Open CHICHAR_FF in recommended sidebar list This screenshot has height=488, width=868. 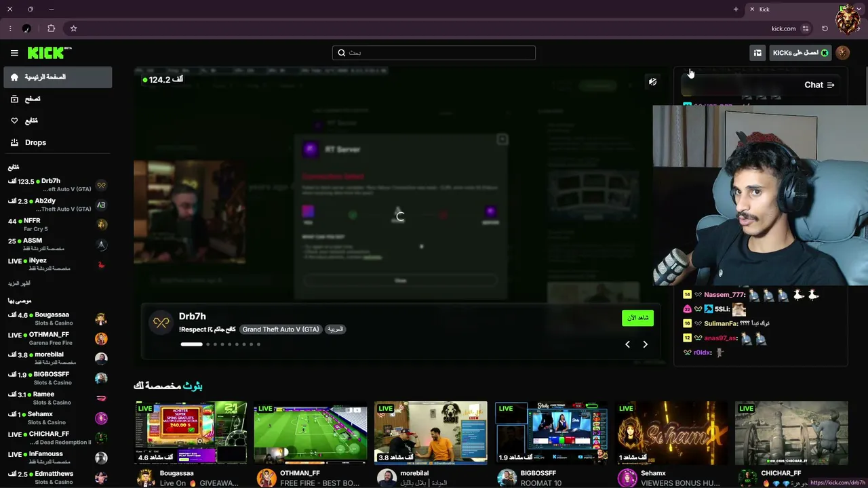click(58, 438)
